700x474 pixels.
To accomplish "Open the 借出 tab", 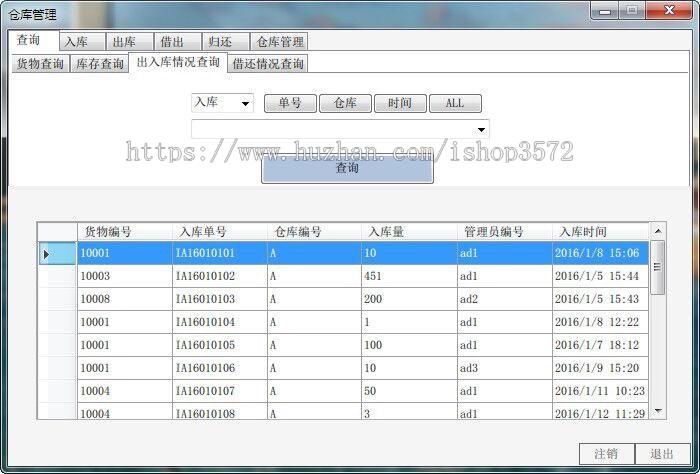I will tap(178, 42).
